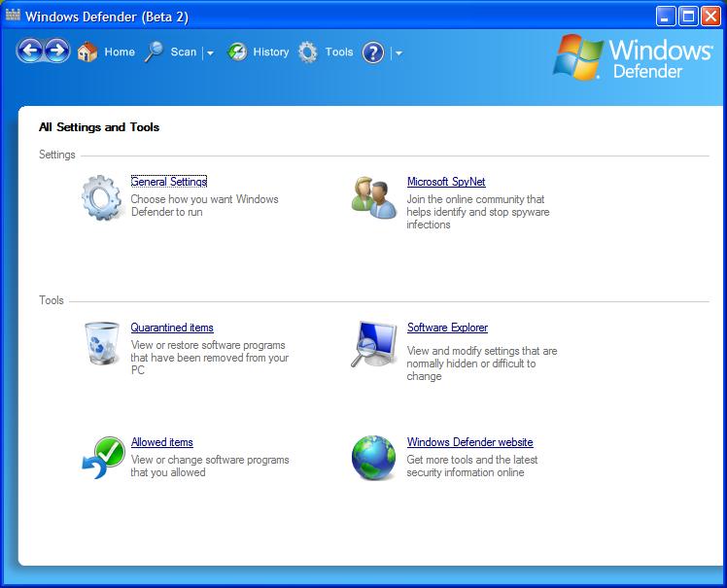Click the 'Get more tools and the latest' description
The width and height of the screenshot is (727, 588).
point(472,467)
